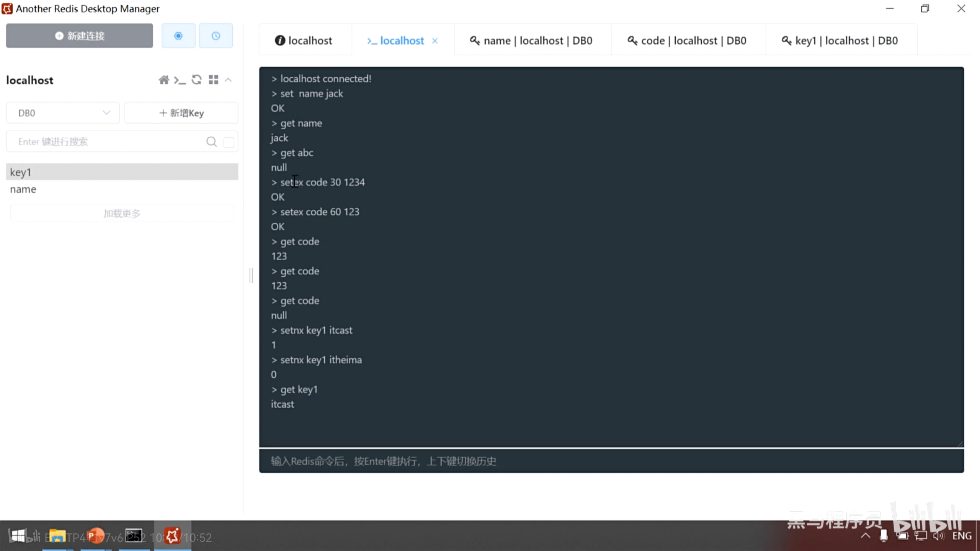
Task: Open the settings gear icon button
Action: coord(178,36)
